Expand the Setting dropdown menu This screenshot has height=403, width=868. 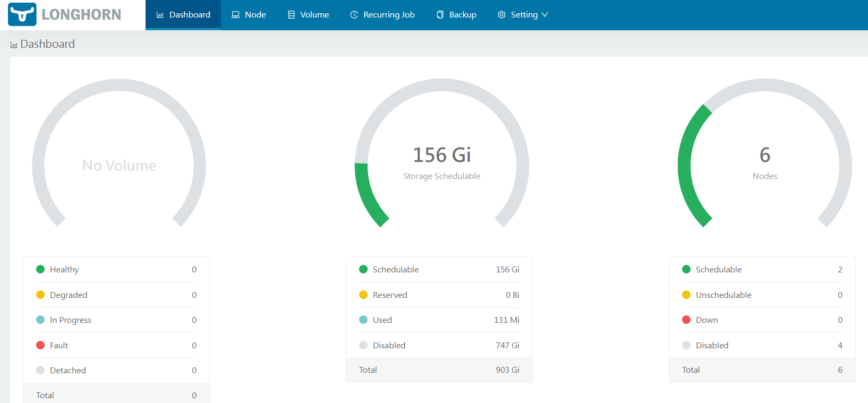coord(523,15)
